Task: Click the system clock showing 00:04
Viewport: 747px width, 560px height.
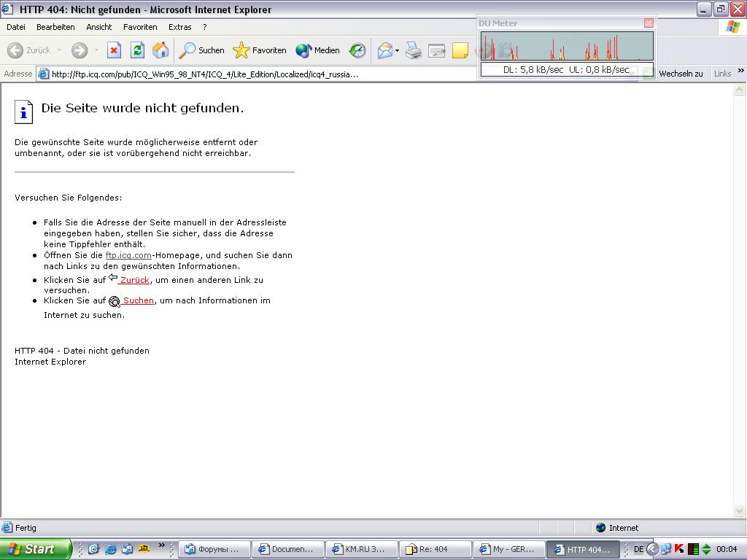Action: tap(727, 550)
